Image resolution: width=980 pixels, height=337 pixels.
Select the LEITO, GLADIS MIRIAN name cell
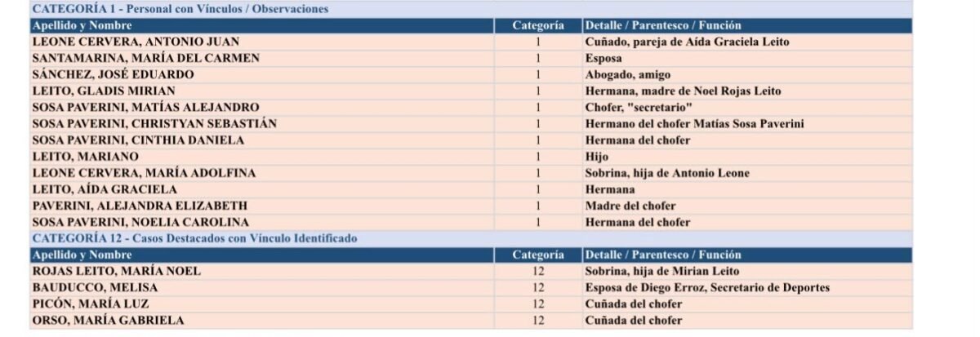click(x=261, y=91)
